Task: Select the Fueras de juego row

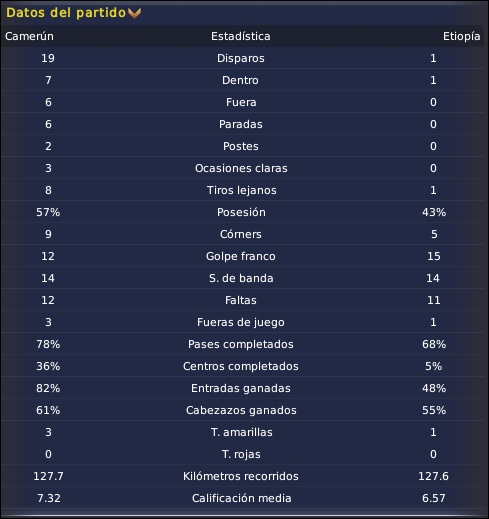Action: [242, 322]
